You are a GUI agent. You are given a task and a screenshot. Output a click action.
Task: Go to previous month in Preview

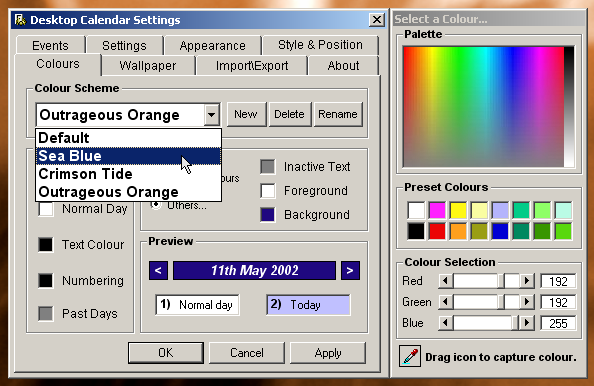(x=158, y=270)
